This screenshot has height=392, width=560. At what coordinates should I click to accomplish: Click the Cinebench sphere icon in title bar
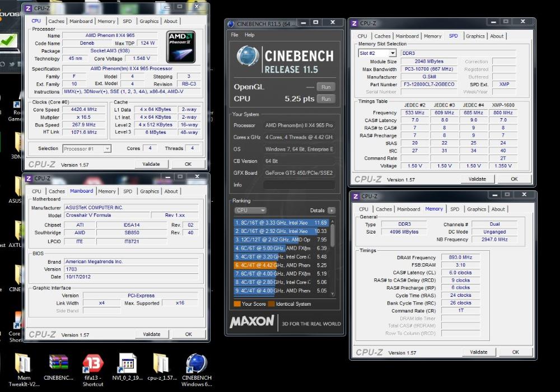[231, 24]
